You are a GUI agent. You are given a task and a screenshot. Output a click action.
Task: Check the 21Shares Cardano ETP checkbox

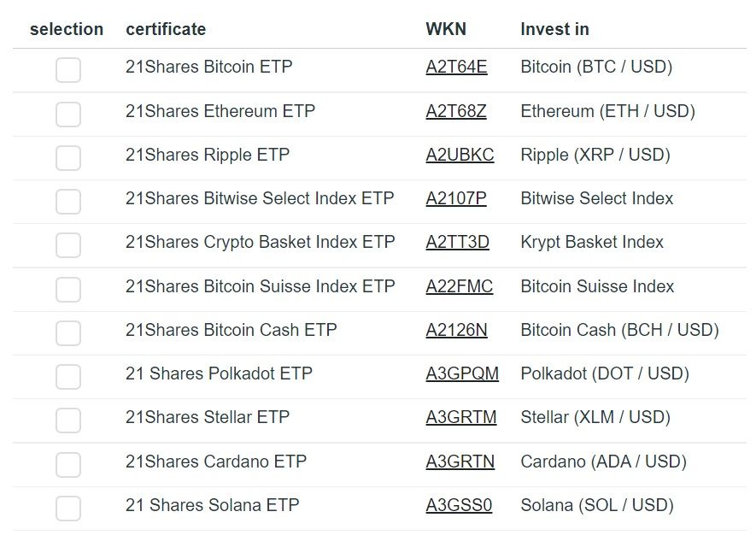pyautogui.click(x=68, y=464)
